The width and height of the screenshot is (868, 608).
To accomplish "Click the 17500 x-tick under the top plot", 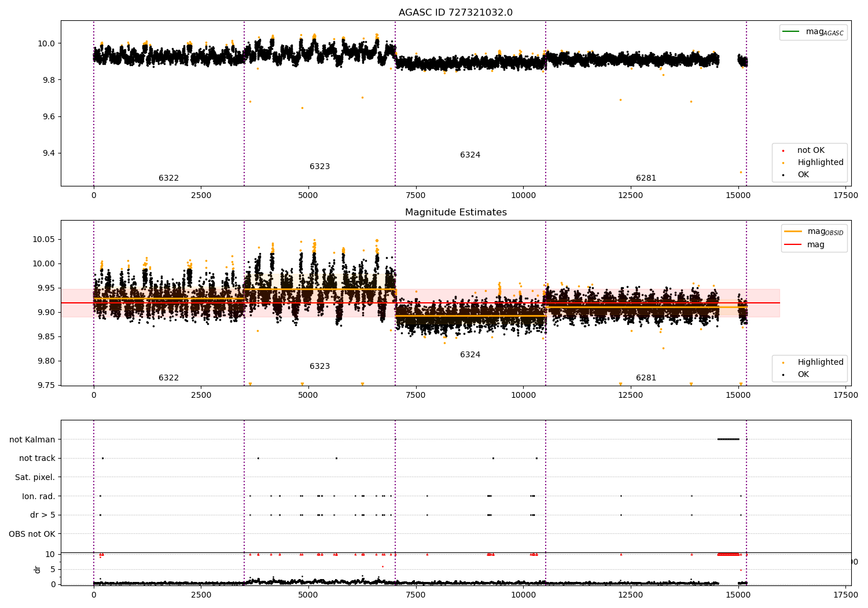I will click(845, 196).
